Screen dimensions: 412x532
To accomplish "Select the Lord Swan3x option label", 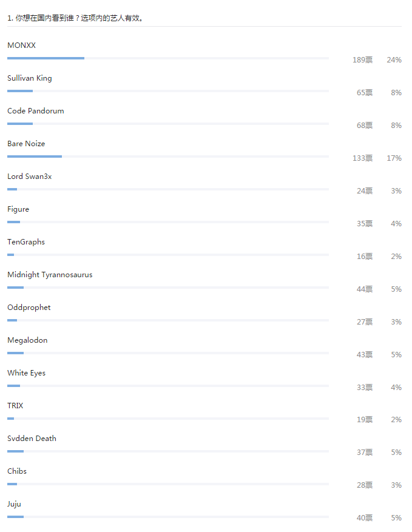I will [29, 177].
